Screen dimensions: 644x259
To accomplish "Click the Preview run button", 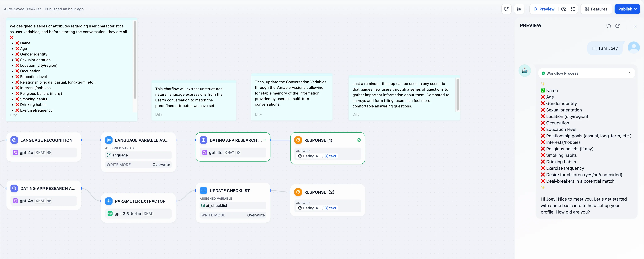I will click(x=544, y=9).
